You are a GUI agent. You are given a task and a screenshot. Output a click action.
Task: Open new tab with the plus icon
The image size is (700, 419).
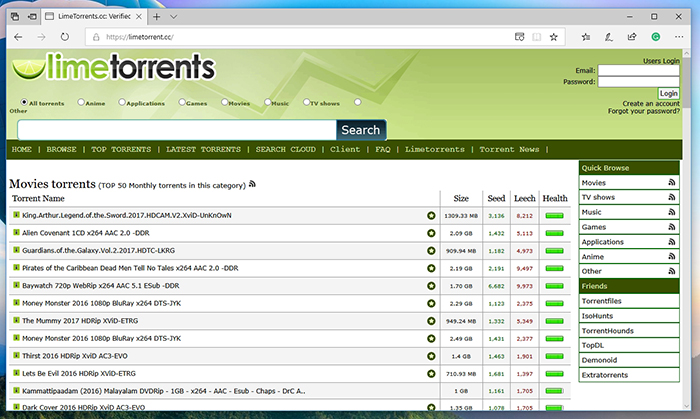point(156,17)
